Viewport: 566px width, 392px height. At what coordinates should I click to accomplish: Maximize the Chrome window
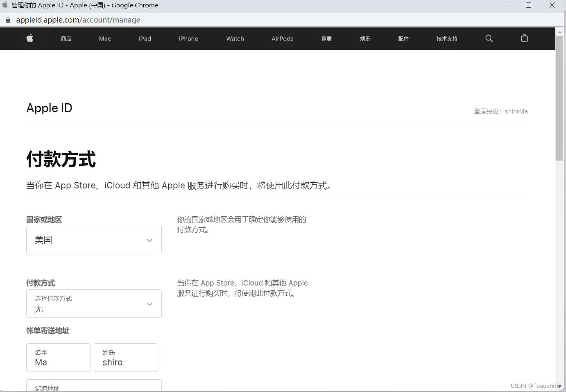[528, 5]
